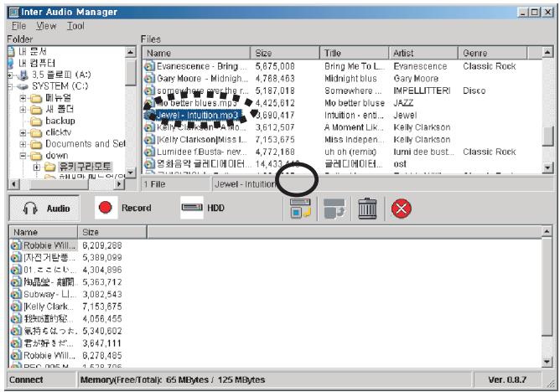560x392 pixels.
Task: Sort files by Artist column header
Action: point(423,53)
